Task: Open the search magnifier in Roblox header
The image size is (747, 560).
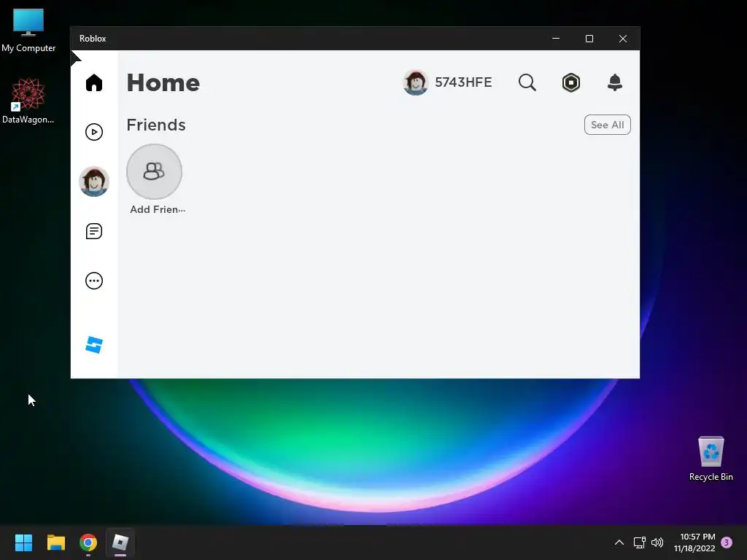Action: point(527,82)
